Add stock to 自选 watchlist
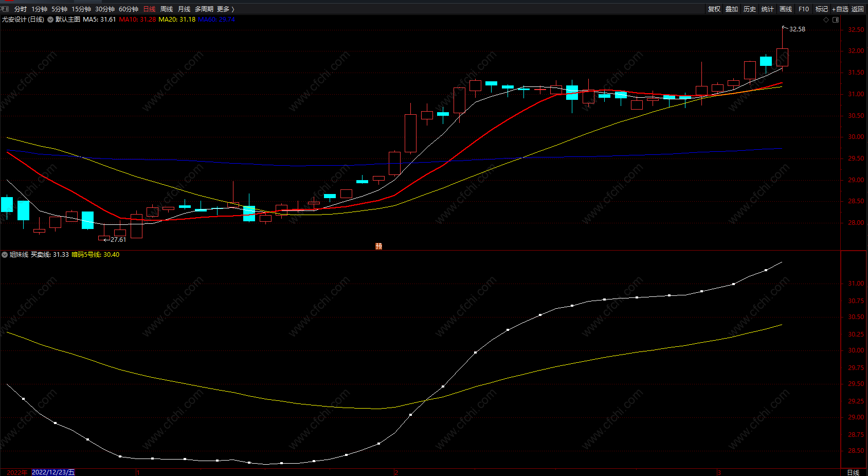The width and height of the screenshot is (868, 476). (x=840, y=9)
